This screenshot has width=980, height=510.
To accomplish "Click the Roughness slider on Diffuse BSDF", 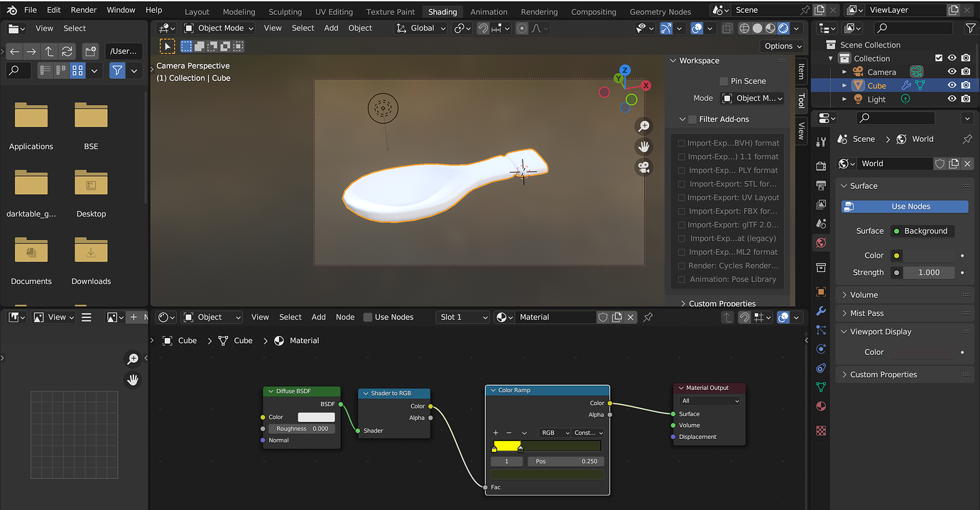I will (303, 429).
